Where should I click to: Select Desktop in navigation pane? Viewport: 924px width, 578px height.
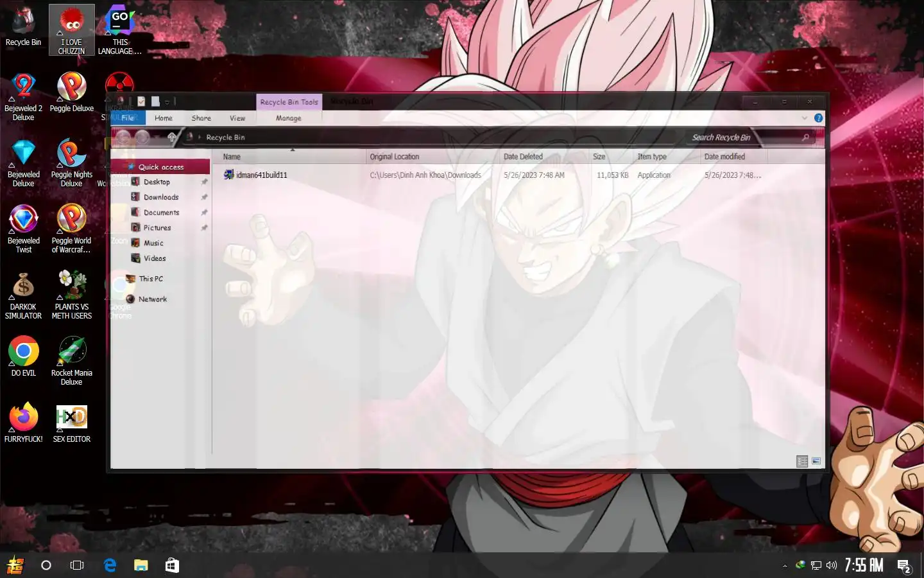point(157,182)
